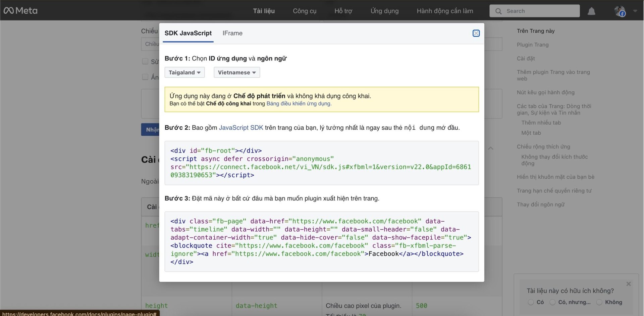Viewport: 644px width, 316px height.
Task: Switch to the IFrame tab
Action: tap(232, 33)
